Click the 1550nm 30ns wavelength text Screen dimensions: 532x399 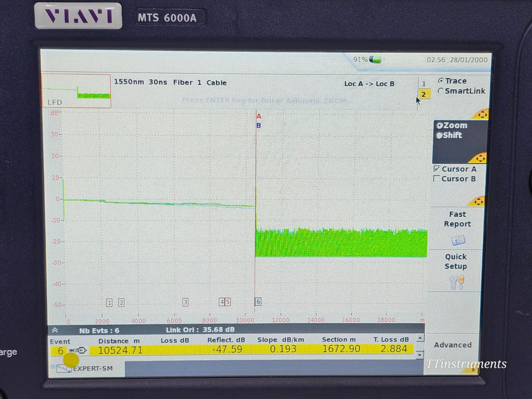(x=141, y=82)
